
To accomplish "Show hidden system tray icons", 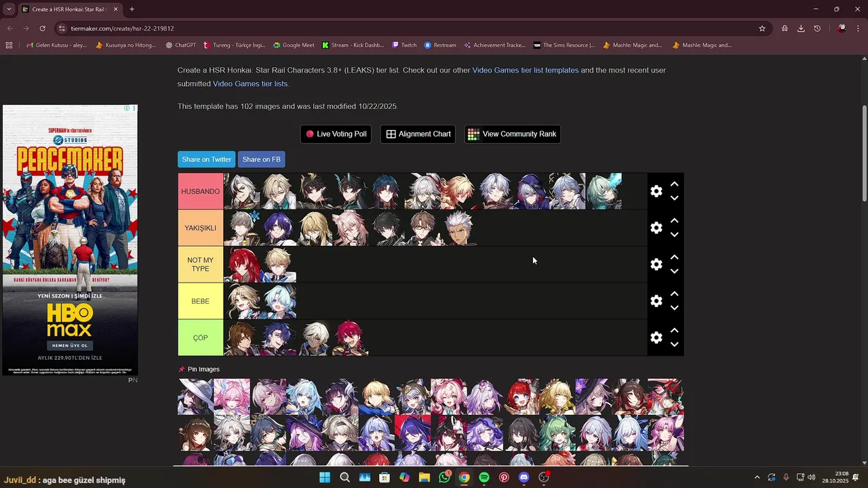I will tap(757, 477).
